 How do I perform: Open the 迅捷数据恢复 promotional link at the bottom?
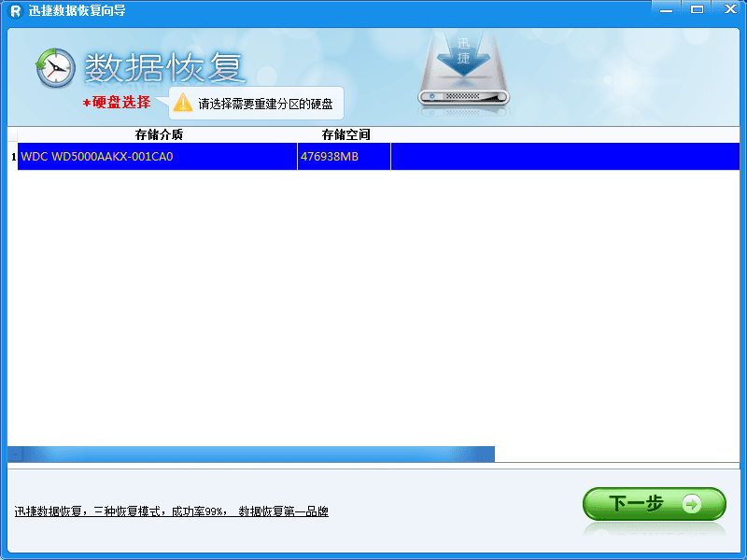pos(171,511)
